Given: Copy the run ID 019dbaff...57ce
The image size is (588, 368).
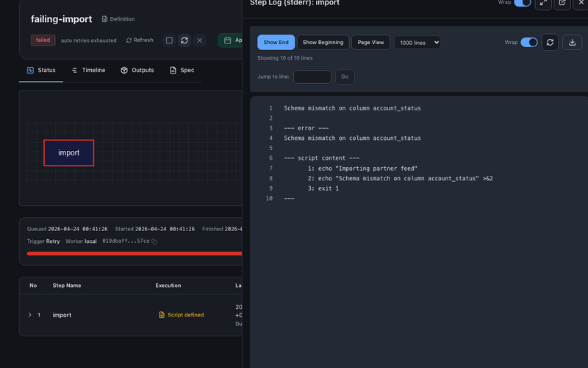Looking at the screenshot, I should pyautogui.click(x=154, y=241).
